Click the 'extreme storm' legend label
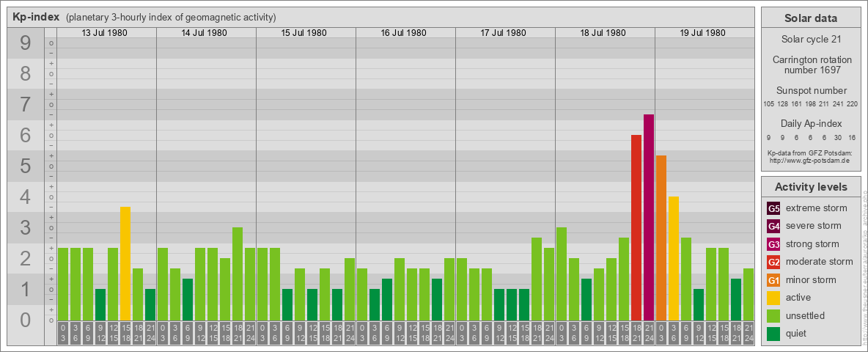Screen dimensions: 868x352 click(817, 208)
